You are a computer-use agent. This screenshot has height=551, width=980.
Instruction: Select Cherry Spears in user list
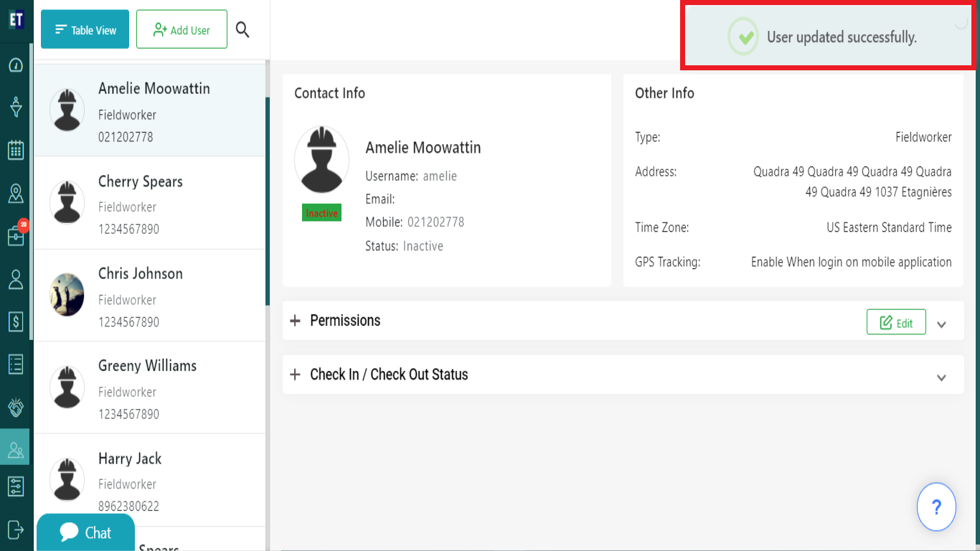pyautogui.click(x=149, y=203)
